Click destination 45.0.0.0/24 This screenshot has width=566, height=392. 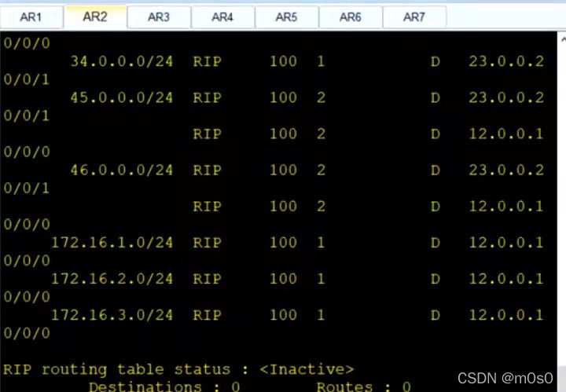(122, 97)
